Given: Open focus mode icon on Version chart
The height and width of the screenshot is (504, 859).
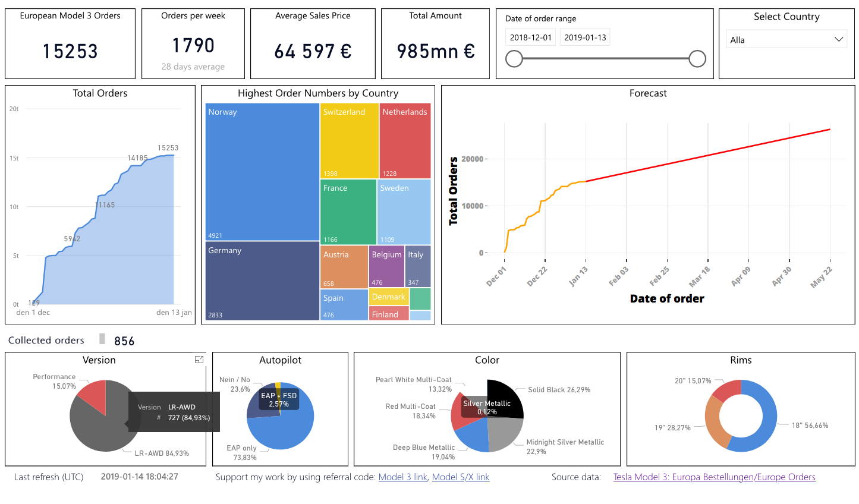Looking at the screenshot, I should [199, 360].
